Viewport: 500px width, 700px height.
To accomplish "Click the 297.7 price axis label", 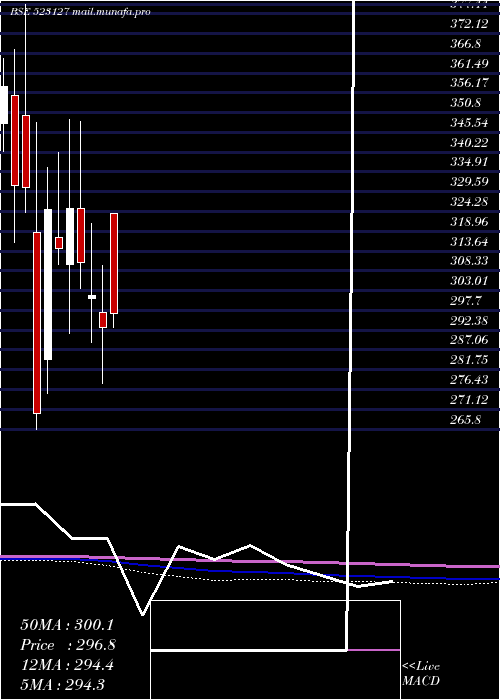I will pyautogui.click(x=466, y=300).
